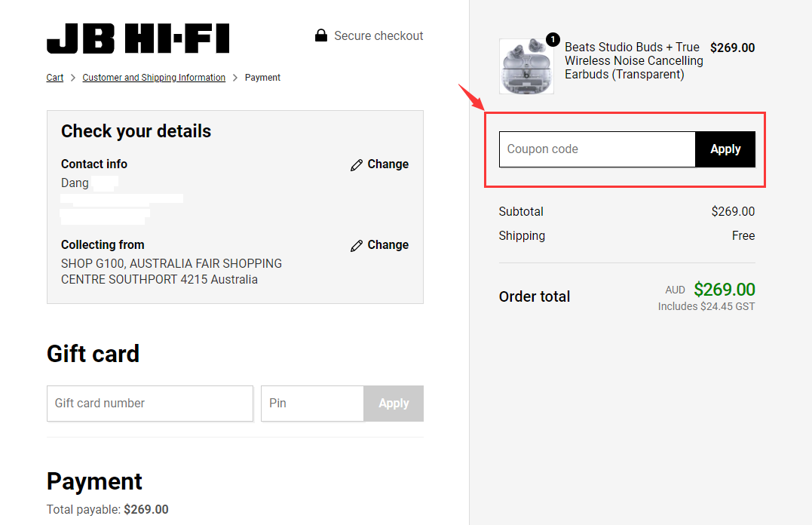Image resolution: width=812 pixels, height=525 pixels.
Task: Click the secure checkout padlock icon
Action: [x=321, y=35]
